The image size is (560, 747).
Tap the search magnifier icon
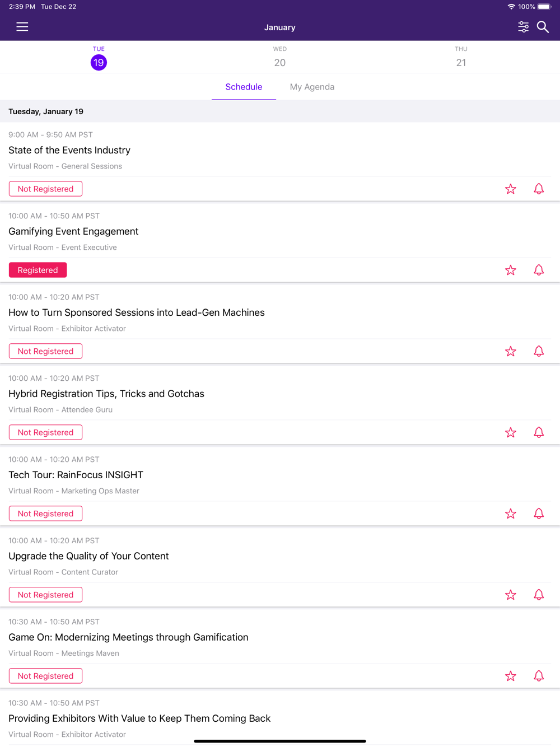coord(543,27)
